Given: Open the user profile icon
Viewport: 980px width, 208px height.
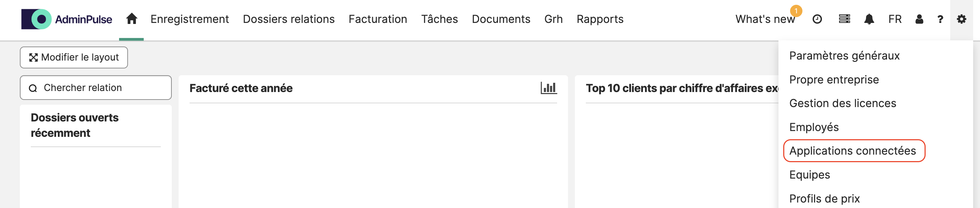Looking at the screenshot, I should coord(919,19).
